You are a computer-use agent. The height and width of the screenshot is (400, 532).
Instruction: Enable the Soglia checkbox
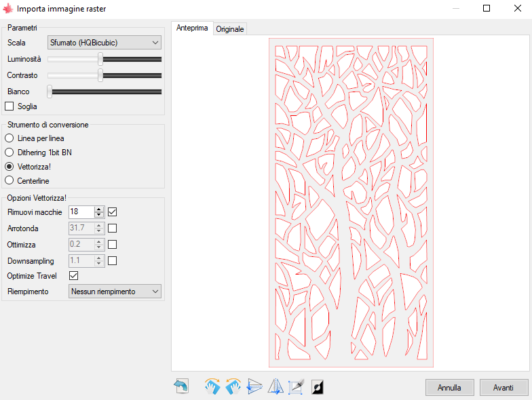coord(9,106)
